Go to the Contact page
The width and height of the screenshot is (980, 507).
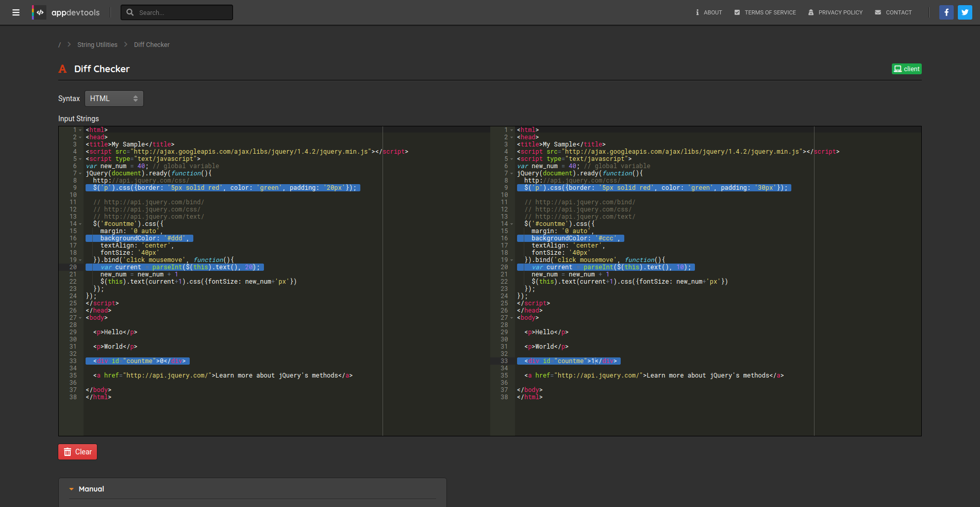(893, 12)
